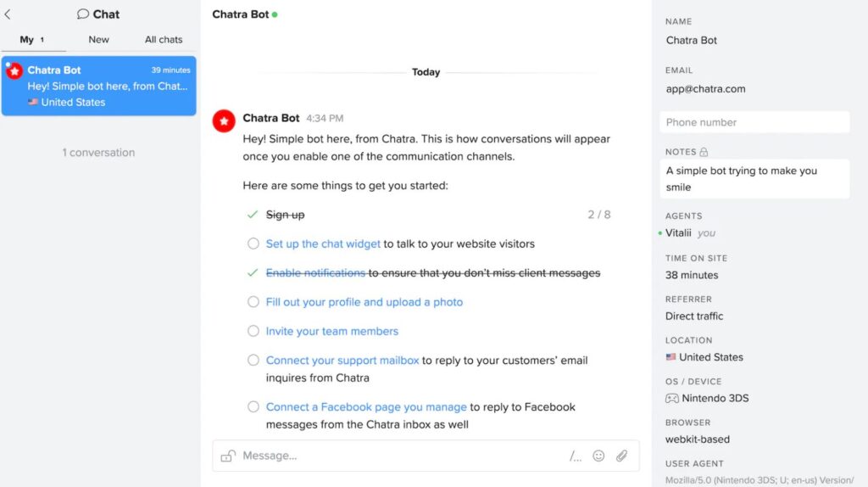Check the 'Fill out your profile' circle
Image resolution: width=868 pixels, height=487 pixels.
click(253, 302)
